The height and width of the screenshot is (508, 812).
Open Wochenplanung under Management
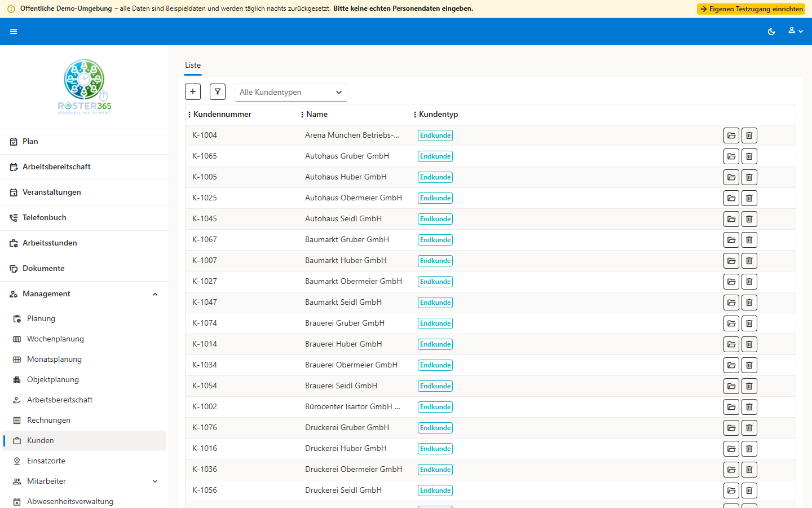tap(84, 339)
